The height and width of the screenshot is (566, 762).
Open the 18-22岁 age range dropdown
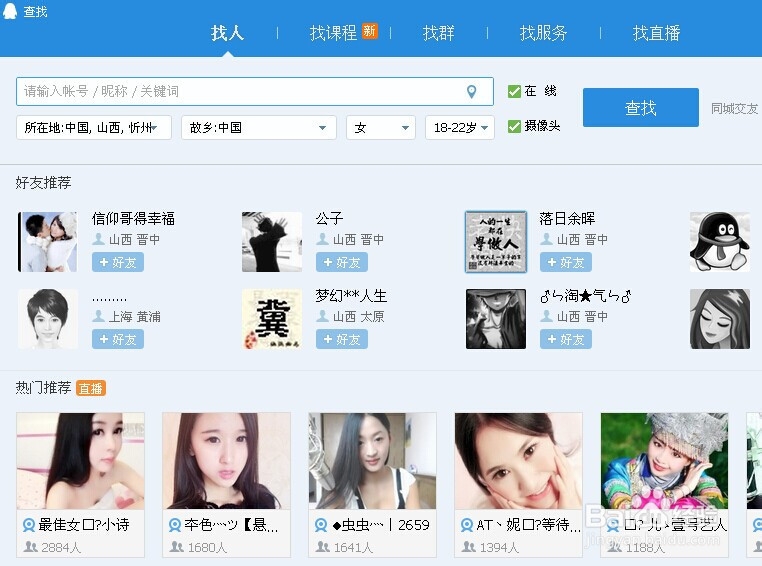(x=460, y=128)
